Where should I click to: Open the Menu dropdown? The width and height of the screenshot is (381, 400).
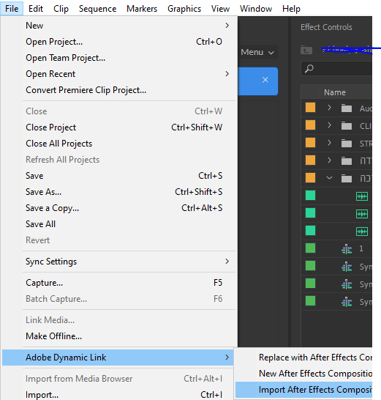[x=258, y=52]
